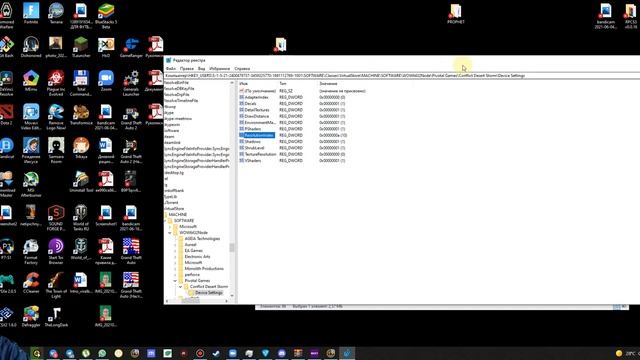The height and width of the screenshot is (360, 640).
Task: Open the Registry Editor taskbar button
Action: coord(347,353)
